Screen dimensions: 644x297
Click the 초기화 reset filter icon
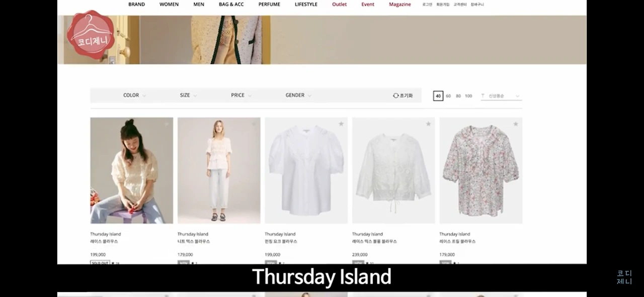[396, 95]
